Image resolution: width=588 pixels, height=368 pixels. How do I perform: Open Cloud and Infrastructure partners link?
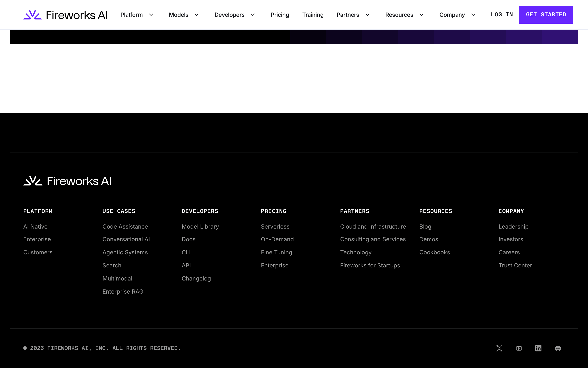pos(373,227)
